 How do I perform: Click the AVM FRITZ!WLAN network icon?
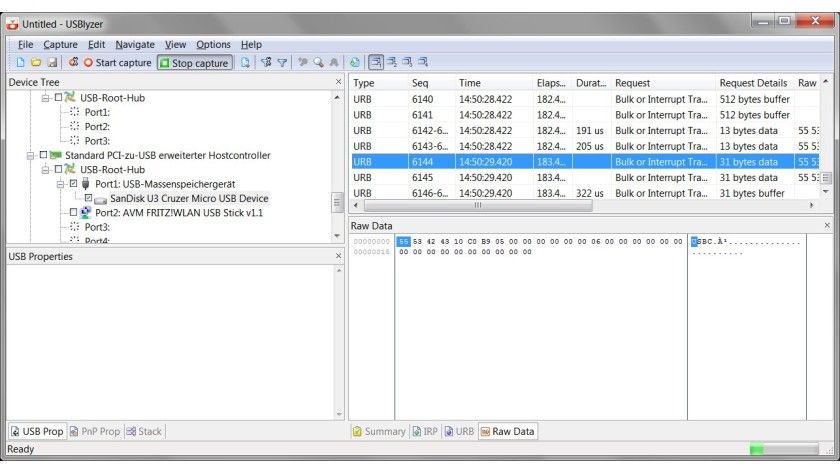[86, 213]
